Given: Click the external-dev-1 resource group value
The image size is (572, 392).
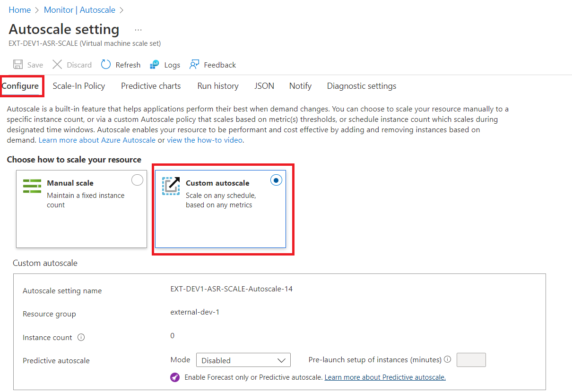Looking at the screenshot, I should click(195, 312).
